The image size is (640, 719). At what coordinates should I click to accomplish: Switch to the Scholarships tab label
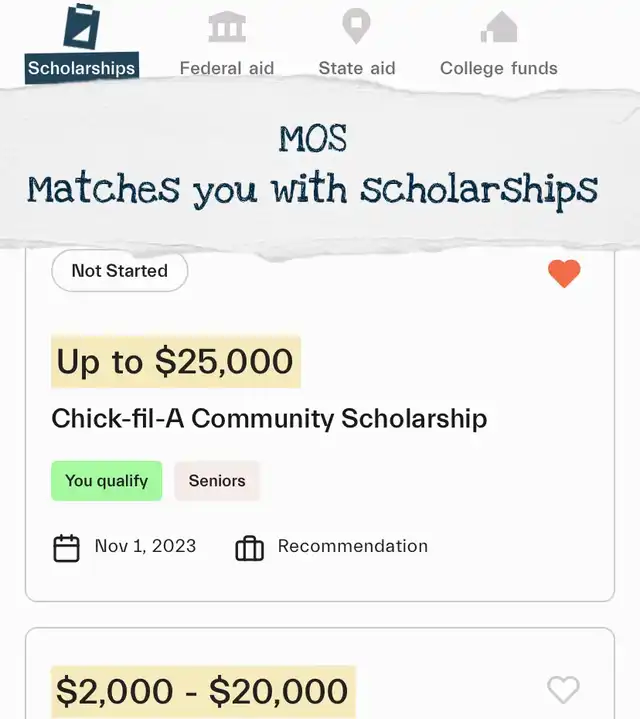pos(81,69)
